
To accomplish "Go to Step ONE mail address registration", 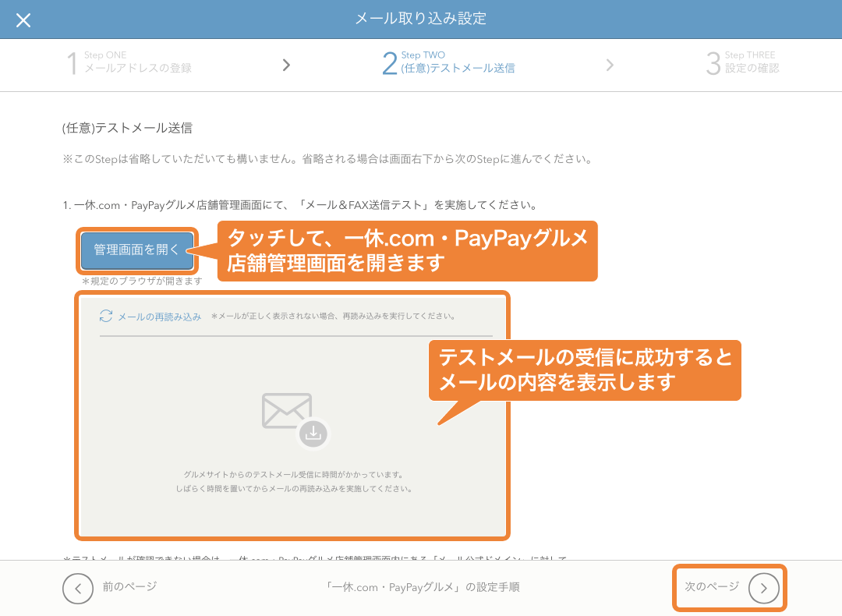I will (x=129, y=62).
